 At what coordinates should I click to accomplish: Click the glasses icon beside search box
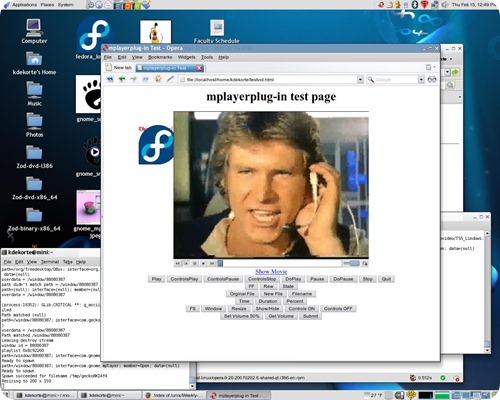pyautogui.click(x=432, y=79)
